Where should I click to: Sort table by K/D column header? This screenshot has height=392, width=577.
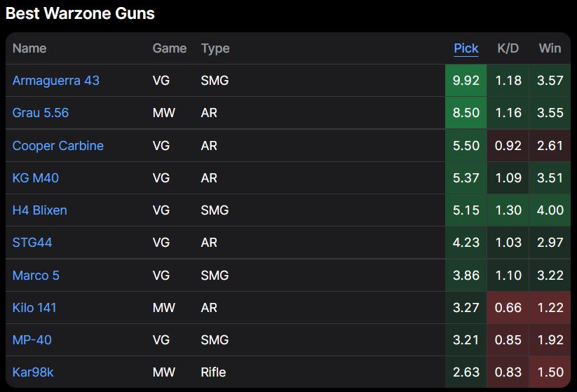coord(508,48)
